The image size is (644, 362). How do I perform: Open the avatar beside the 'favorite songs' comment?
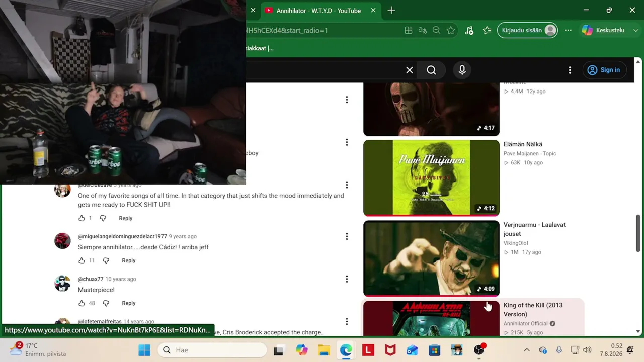(x=62, y=191)
